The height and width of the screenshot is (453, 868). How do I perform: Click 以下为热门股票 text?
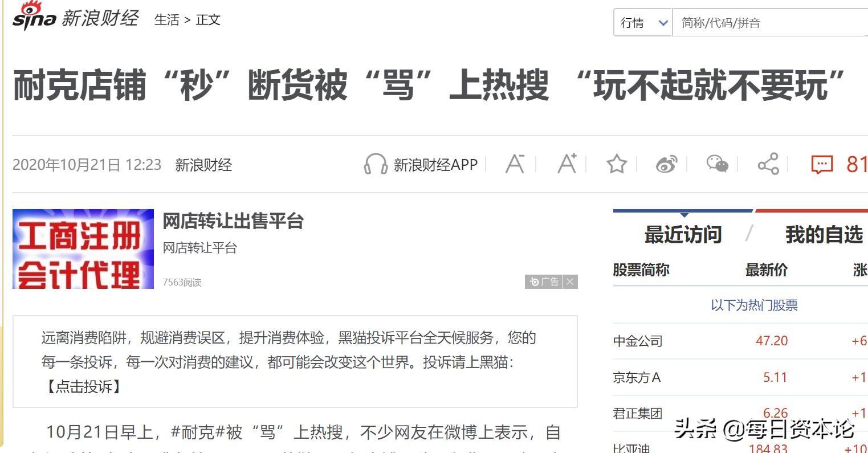[x=754, y=305]
